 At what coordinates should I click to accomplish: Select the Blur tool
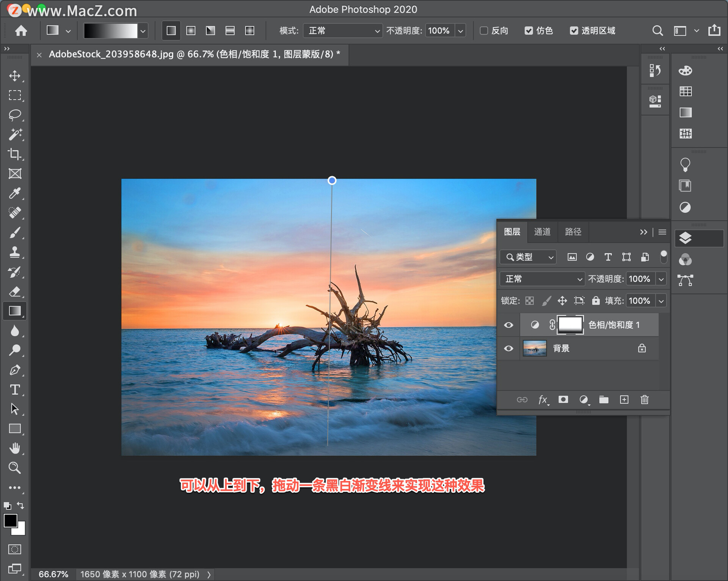click(15, 331)
